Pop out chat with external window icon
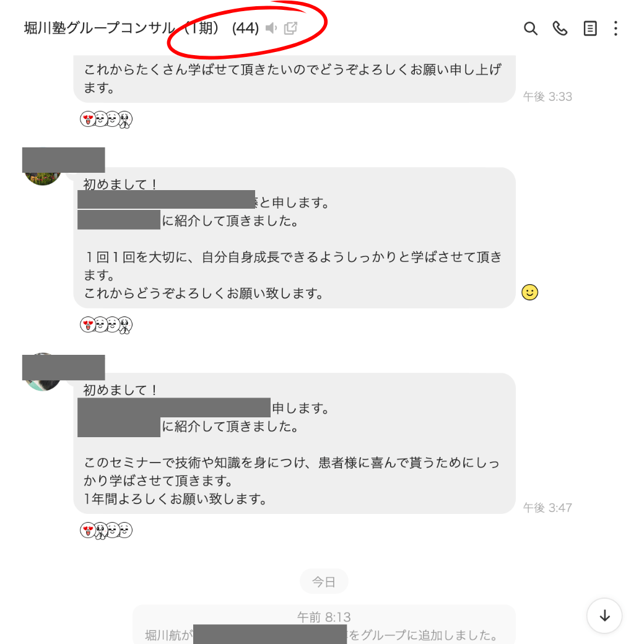Viewport: 644px width, 644px height. 290,28
